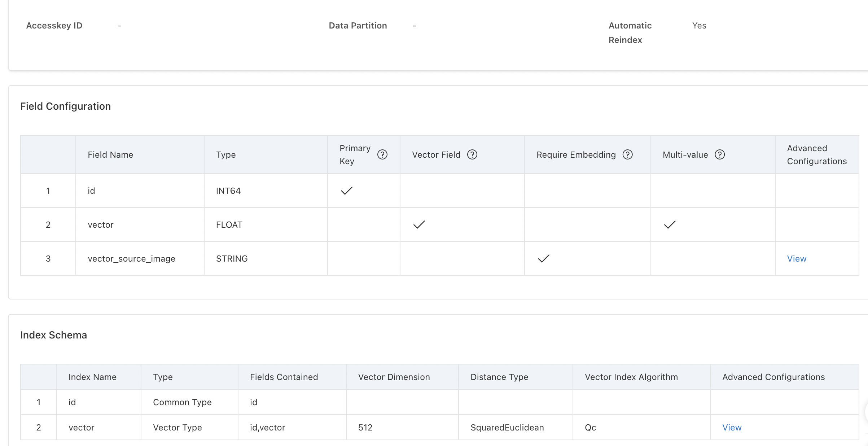Click the Vector Field help icon

472,155
